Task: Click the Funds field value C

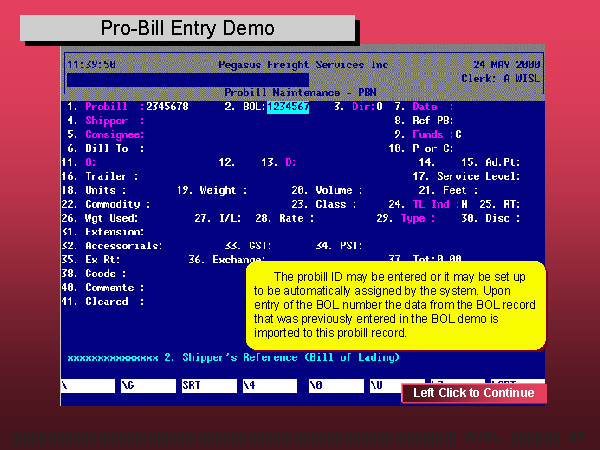Action: [458, 134]
